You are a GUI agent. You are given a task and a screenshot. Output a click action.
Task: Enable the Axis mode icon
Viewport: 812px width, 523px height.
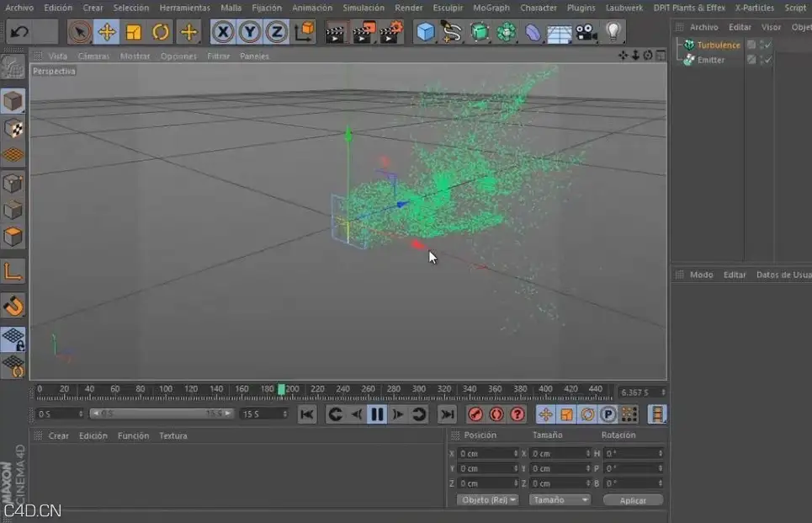13,272
